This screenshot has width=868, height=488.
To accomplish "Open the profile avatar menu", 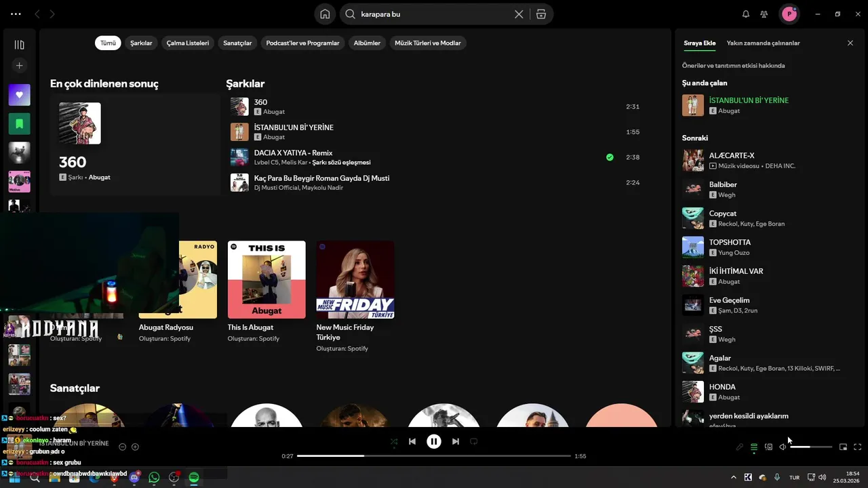I will (x=789, y=14).
